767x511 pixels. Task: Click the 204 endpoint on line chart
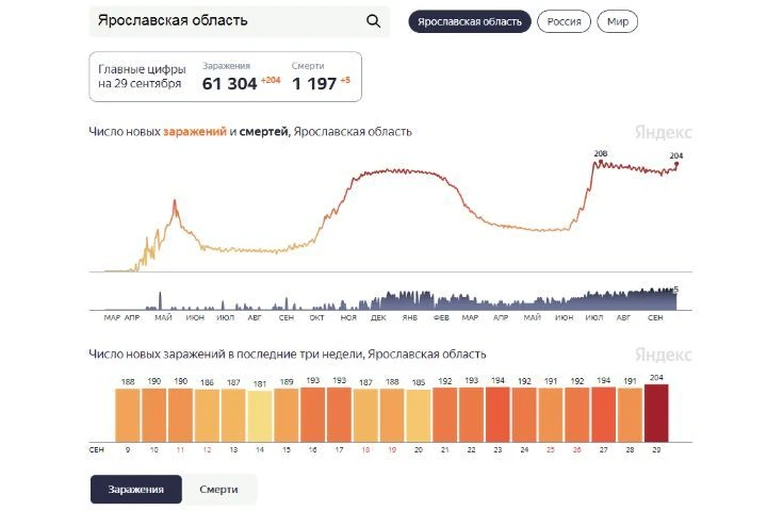[677, 164]
